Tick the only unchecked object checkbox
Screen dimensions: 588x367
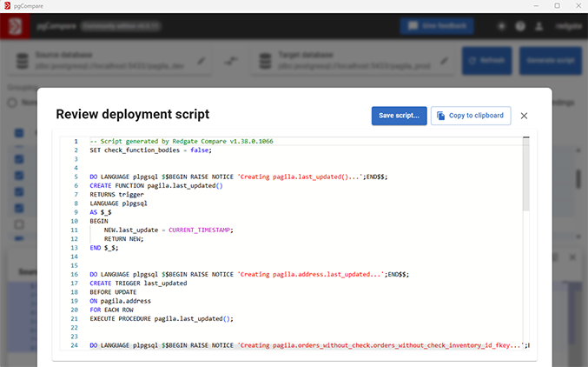click(x=19, y=224)
